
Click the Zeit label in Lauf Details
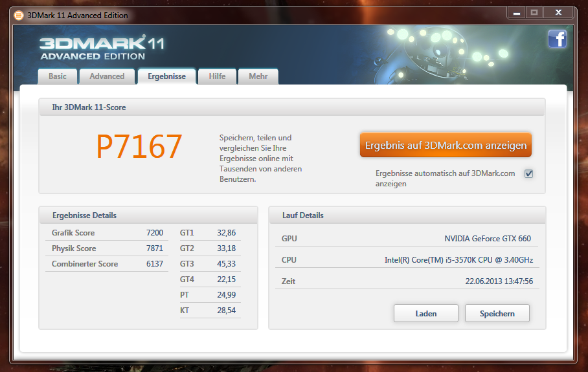pos(288,281)
